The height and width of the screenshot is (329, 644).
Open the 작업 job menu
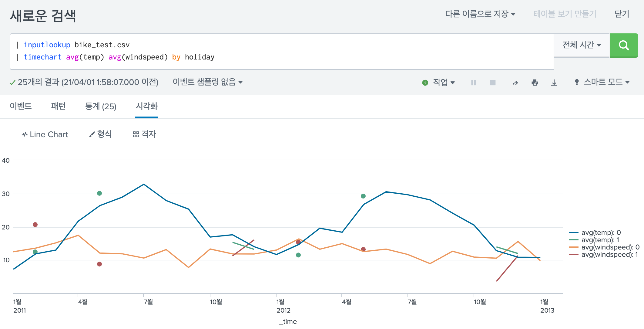click(444, 82)
